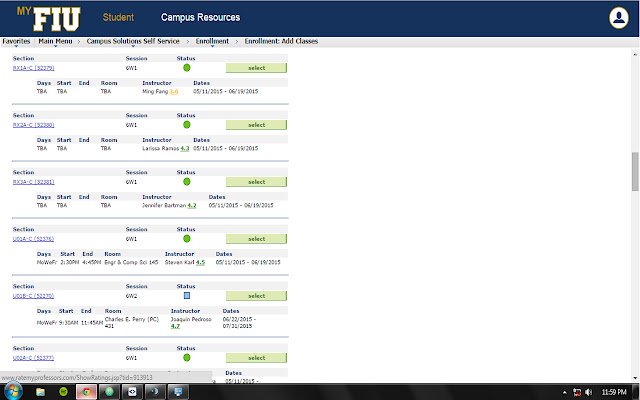Click the MY FIU logo

click(49, 18)
